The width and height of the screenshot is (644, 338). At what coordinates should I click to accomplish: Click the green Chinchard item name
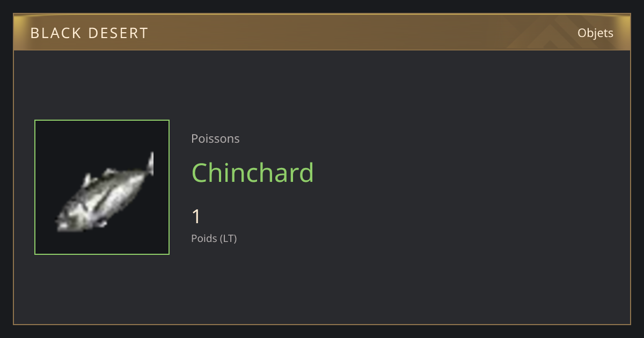pos(253,173)
